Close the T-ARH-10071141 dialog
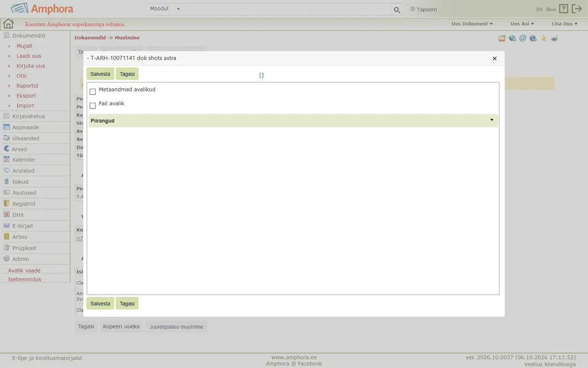 (x=494, y=58)
